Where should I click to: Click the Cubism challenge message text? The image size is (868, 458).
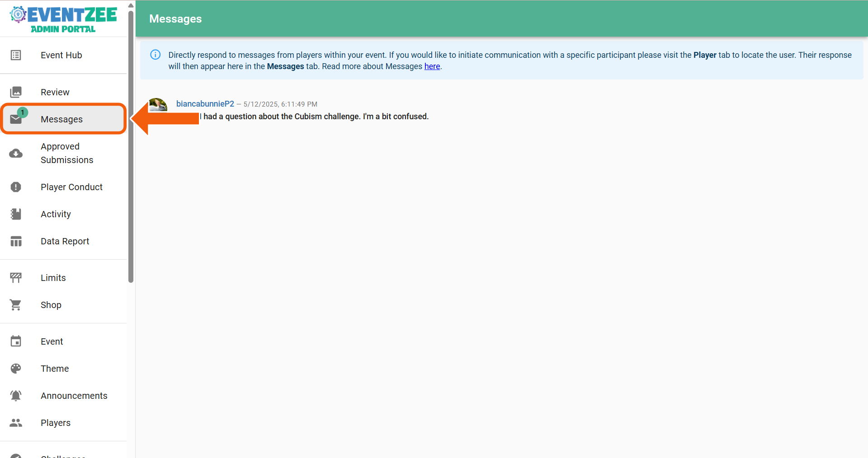314,117
